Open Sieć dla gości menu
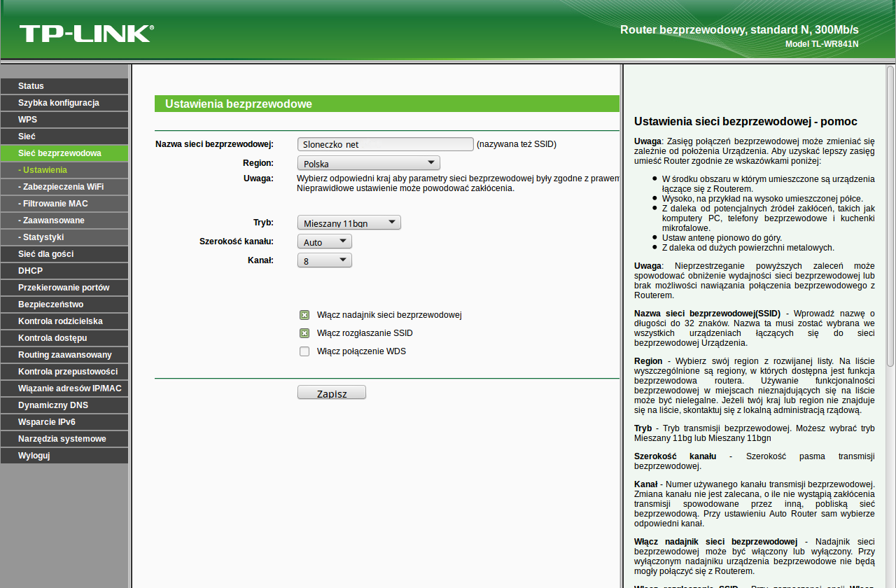 (64, 254)
